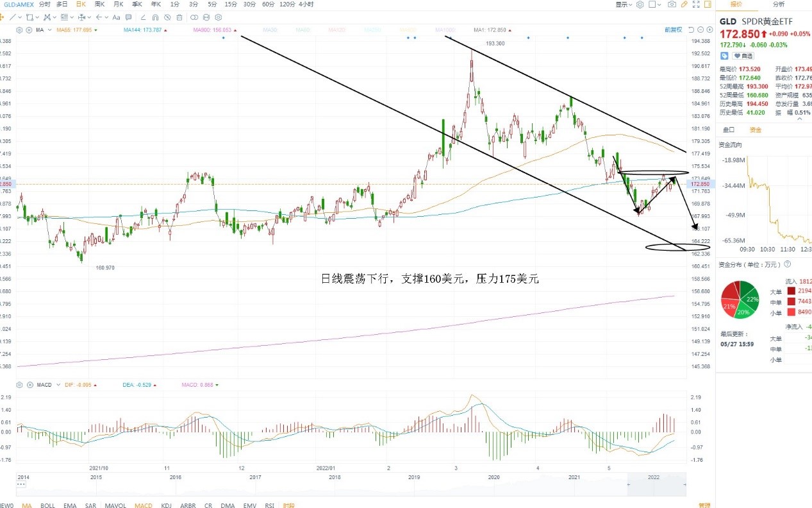812x508 pixels.
Task: Open the 显示 display dropdown
Action: (x=624, y=4)
